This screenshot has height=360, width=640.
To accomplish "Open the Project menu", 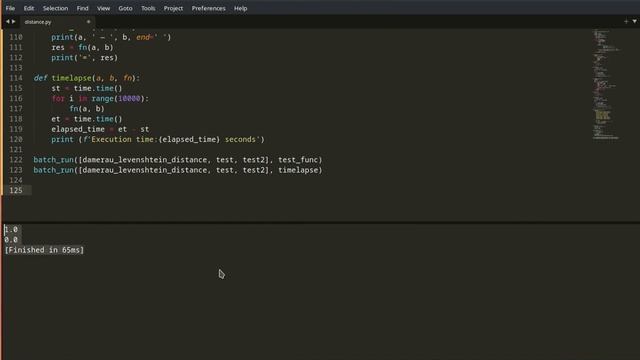I will tap(173, 8).
